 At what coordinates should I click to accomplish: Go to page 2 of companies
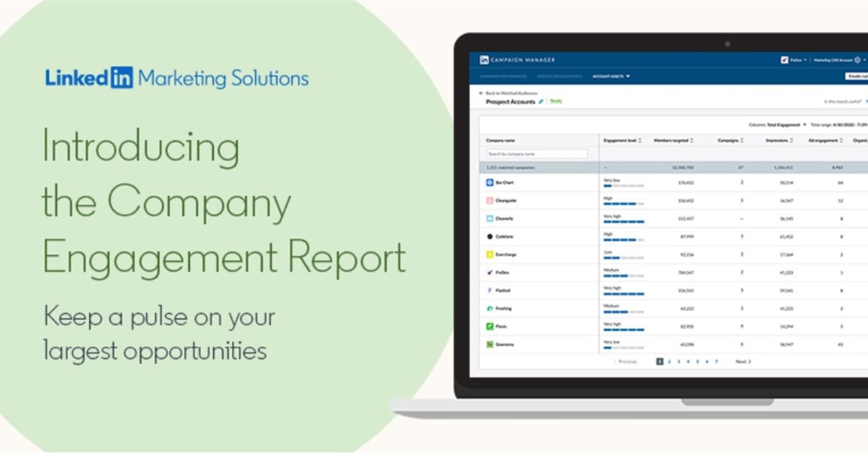click(669, 361)
